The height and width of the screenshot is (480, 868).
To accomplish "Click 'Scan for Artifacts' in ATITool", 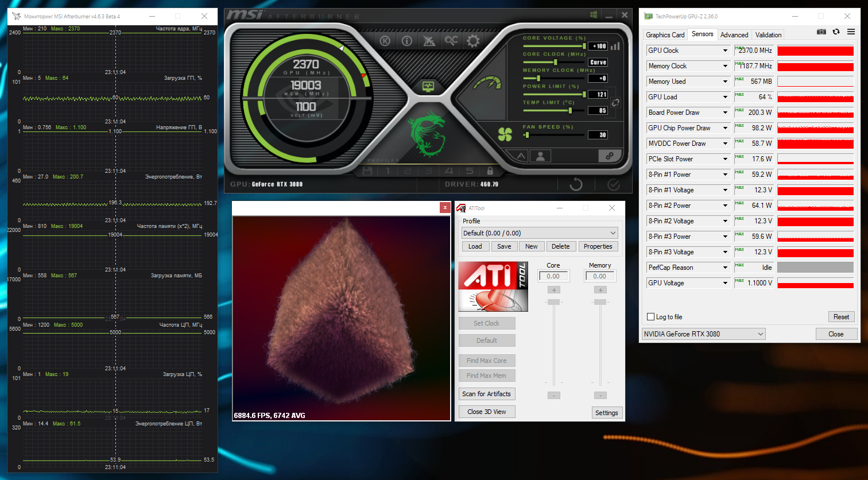I will [x=487, y=394].
